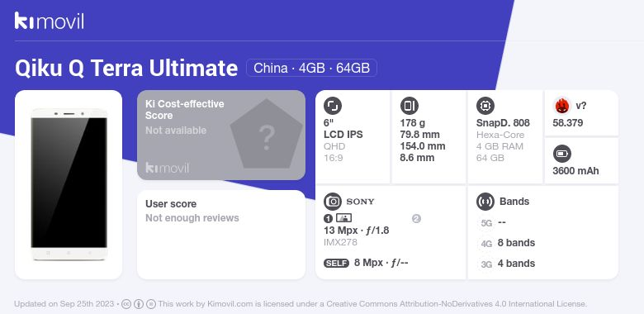
Task: Click the phone dimensions icon
Action: (409, 106)
